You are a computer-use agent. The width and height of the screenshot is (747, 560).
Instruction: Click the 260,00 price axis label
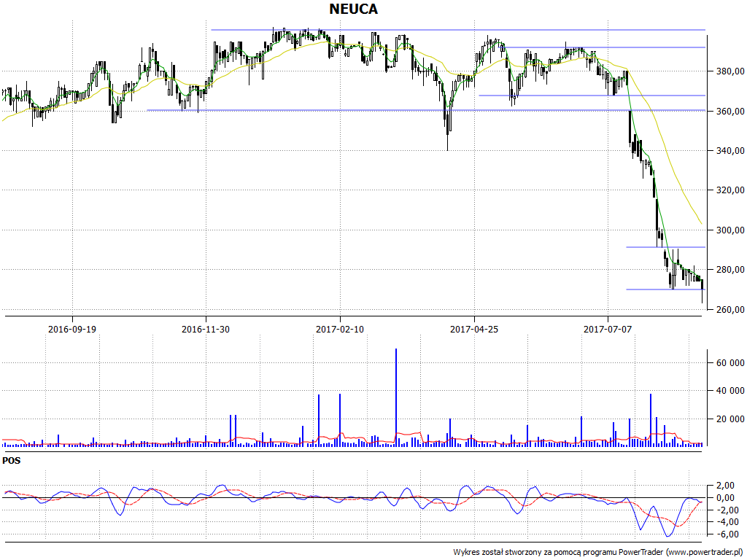(729, 309)
